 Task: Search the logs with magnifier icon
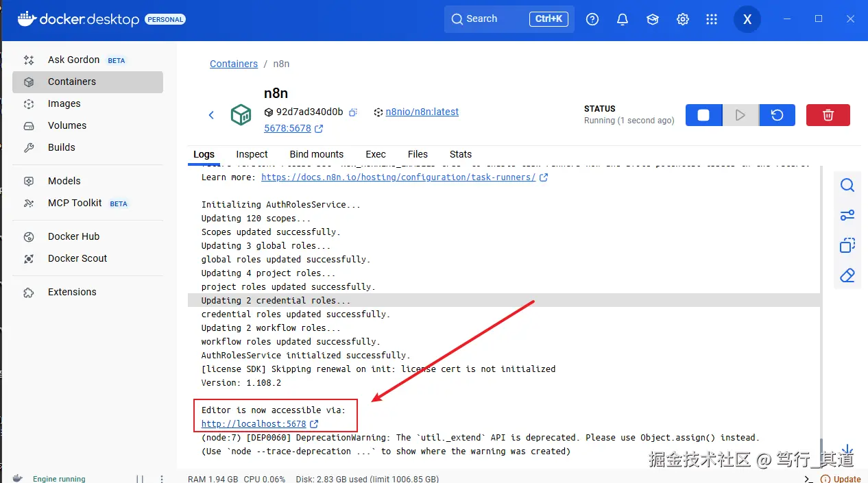(x=847, y=185)
